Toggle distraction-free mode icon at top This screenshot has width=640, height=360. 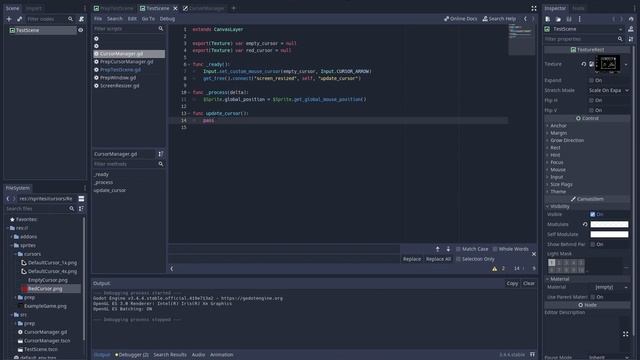point(533,8)
